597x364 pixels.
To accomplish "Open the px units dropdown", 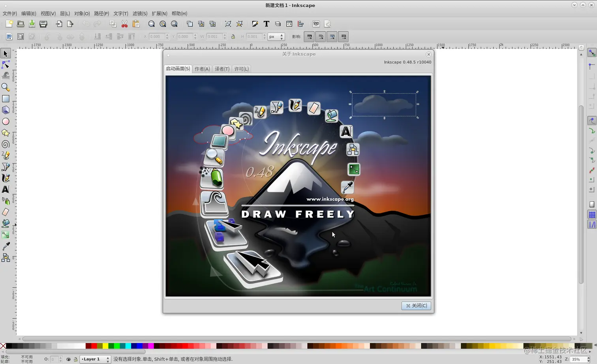I will point(276,37).
